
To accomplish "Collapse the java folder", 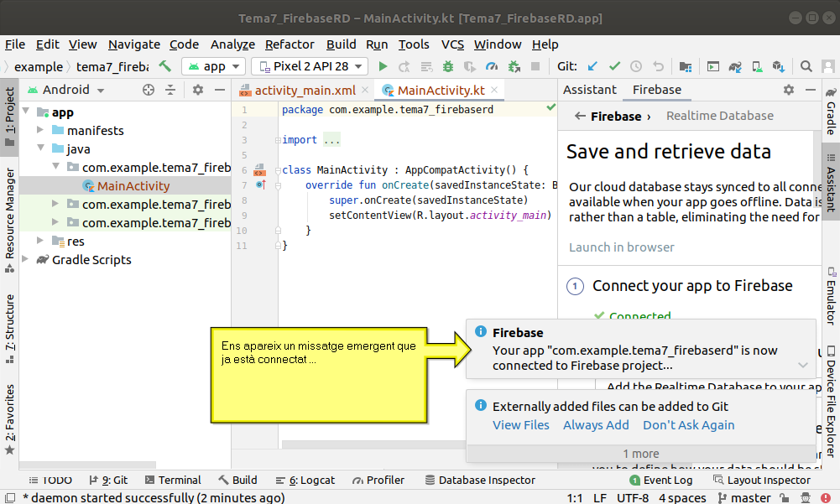I will point(41,148).
